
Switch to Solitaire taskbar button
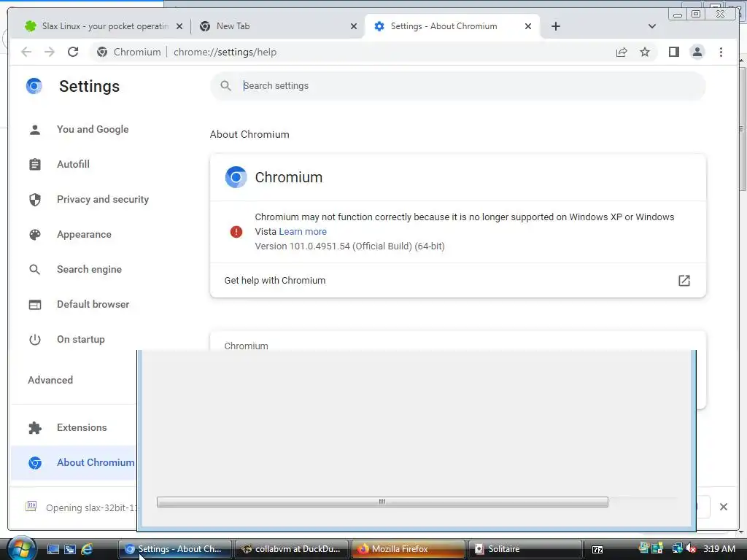[525, 549]
